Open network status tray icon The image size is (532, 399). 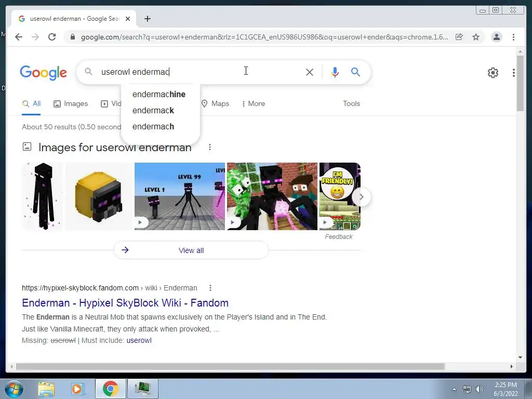467,389
